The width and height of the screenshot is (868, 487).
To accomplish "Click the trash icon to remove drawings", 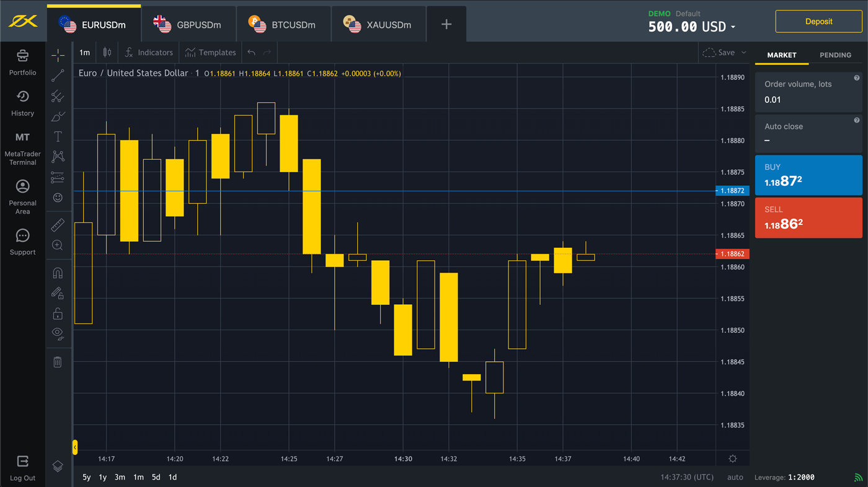I will [x=58, y=361].
